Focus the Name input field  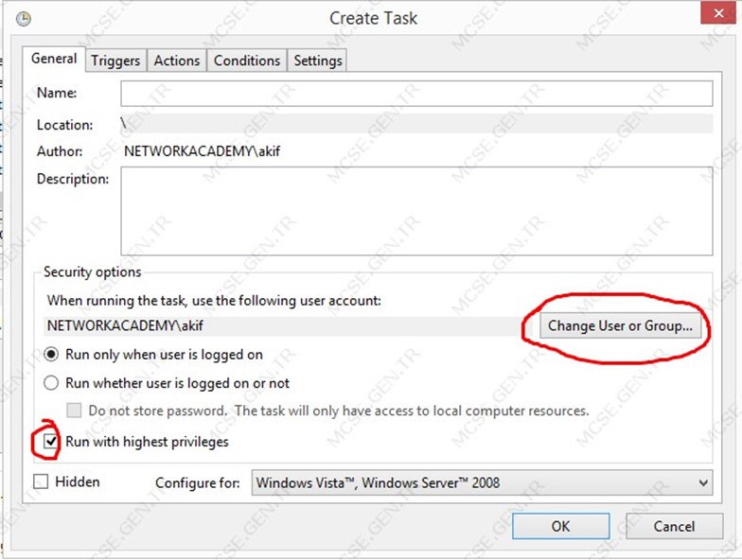[416, 93]
